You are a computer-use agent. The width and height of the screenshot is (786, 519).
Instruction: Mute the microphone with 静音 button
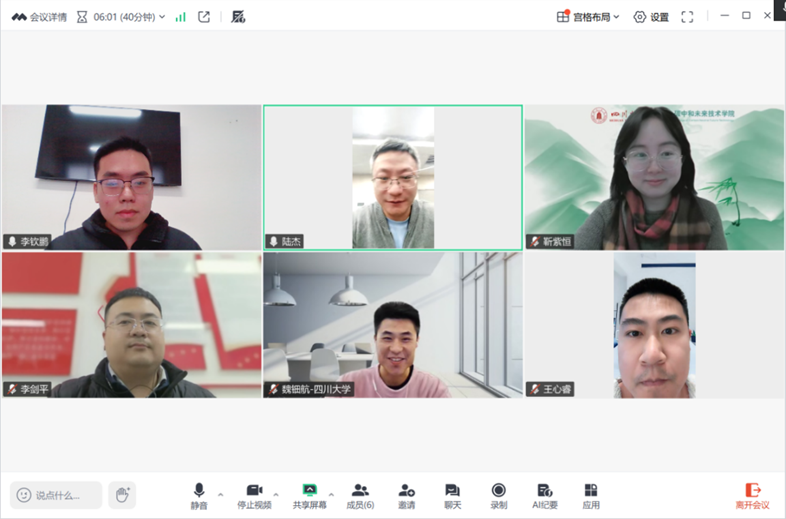click(x=199, y=494)
